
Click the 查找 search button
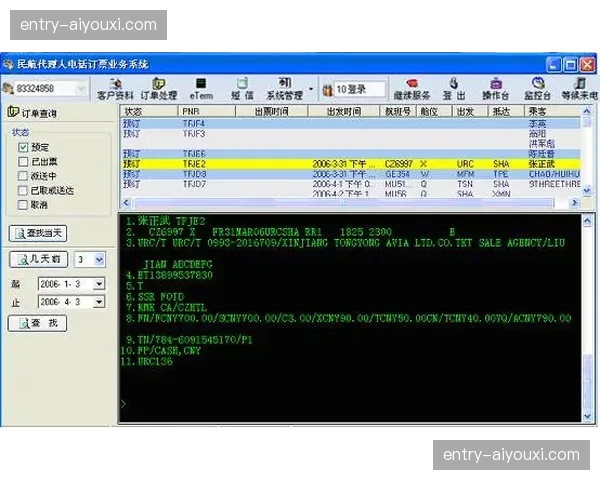click(x=38, y=323)
